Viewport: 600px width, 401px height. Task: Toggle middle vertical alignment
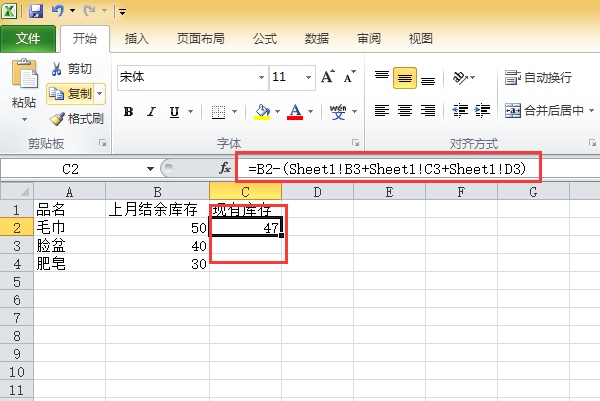pos(405,78)
